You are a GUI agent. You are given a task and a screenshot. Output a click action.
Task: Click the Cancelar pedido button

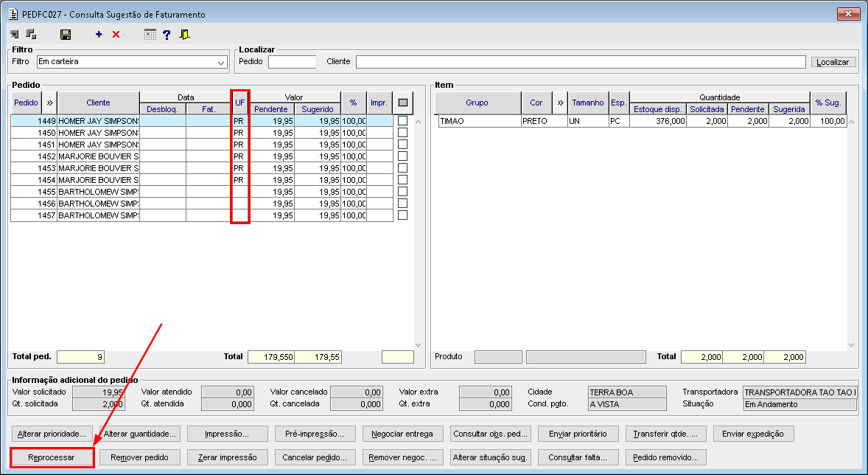coord(315,457)
